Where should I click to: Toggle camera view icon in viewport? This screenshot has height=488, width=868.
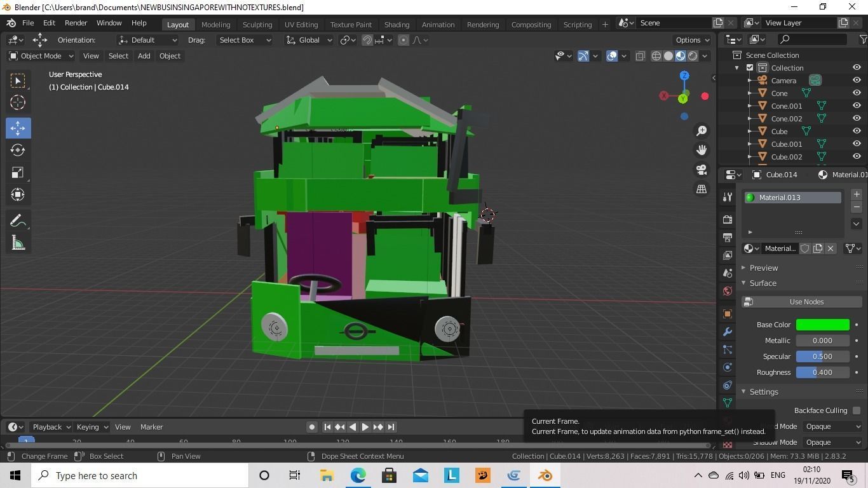[x=702, y=170]
